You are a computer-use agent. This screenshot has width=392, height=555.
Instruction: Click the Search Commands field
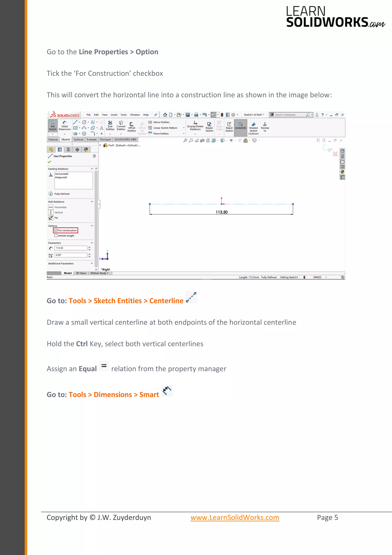(291, 115)
